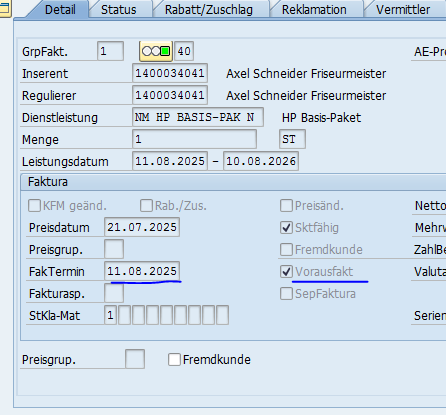Toggle the Fremdkunde checkbox inside Faktura group
Viewport: 446px width, 415px height.
pos(286,250)
